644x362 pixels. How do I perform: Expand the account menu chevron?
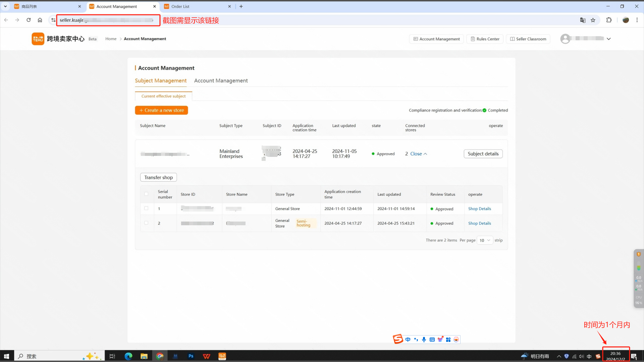[x=609, y=39]
